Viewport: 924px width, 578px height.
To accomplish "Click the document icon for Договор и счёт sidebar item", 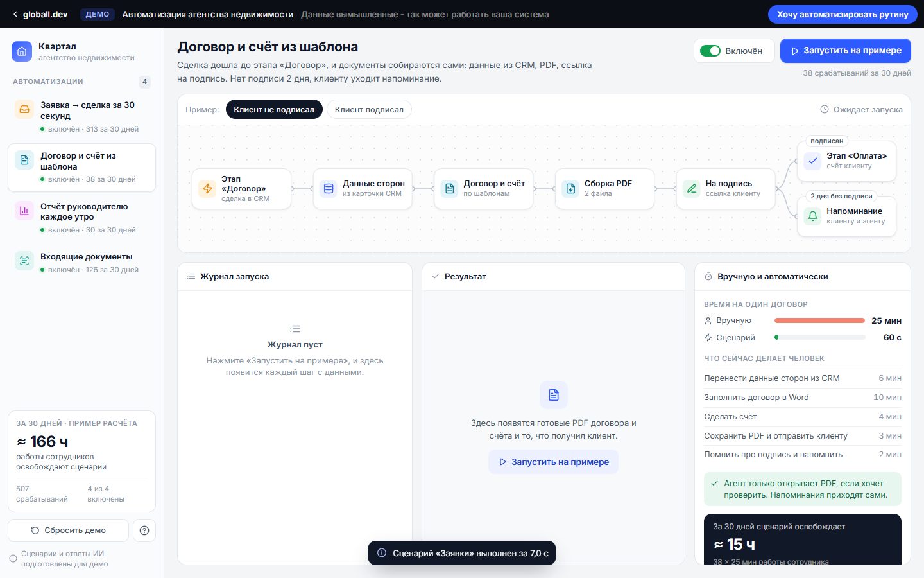I will [x=24, y=160].
